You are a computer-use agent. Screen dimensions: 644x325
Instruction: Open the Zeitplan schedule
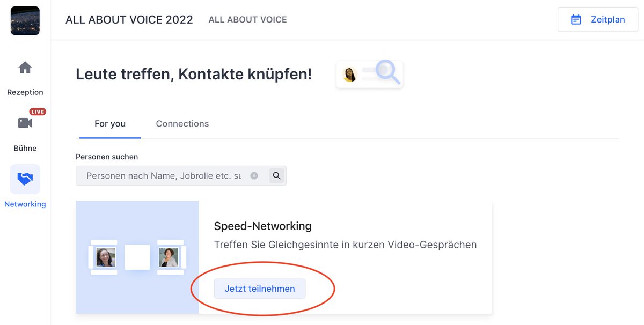[x=597, y=19]
